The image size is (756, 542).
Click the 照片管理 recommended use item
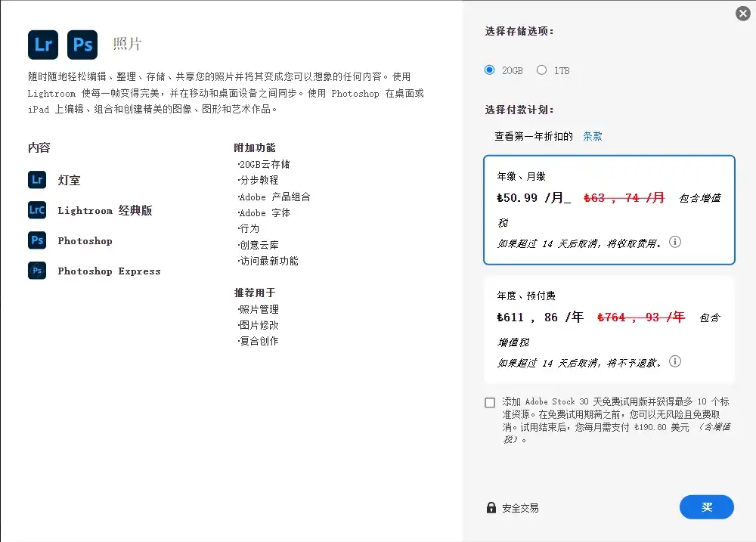[258, 309]
